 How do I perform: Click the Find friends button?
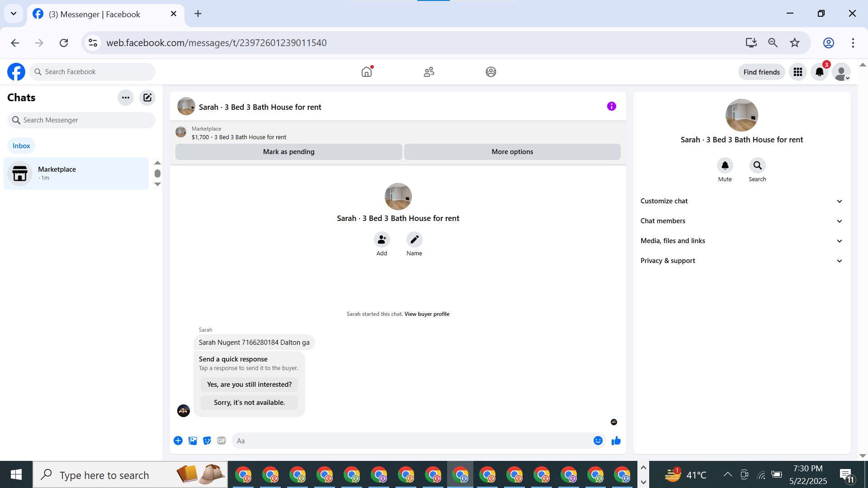[762, 72]
